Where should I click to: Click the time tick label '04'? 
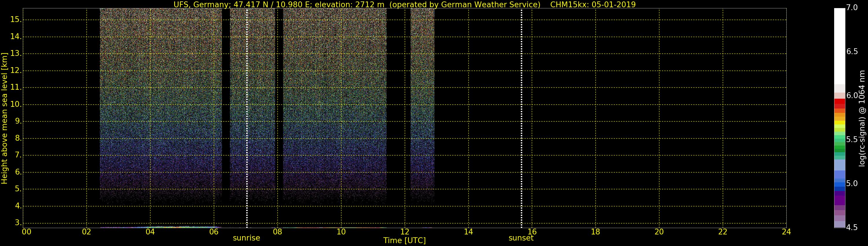tap(150, 232)
